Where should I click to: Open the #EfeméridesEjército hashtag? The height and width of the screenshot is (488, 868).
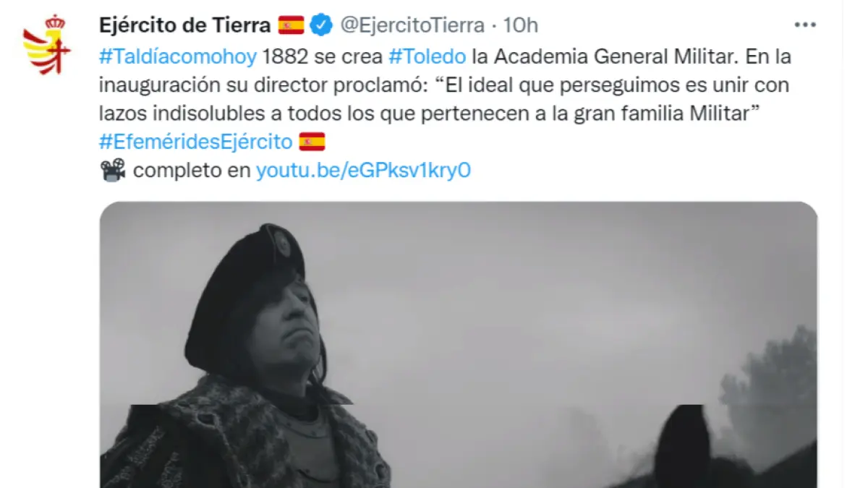196,142
